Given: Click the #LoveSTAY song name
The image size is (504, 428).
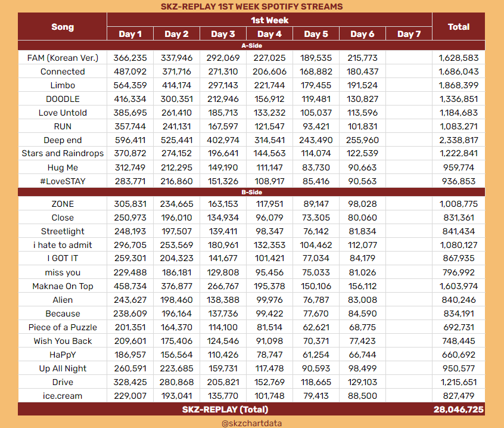Looking at the screenshot, I should 63,181.
